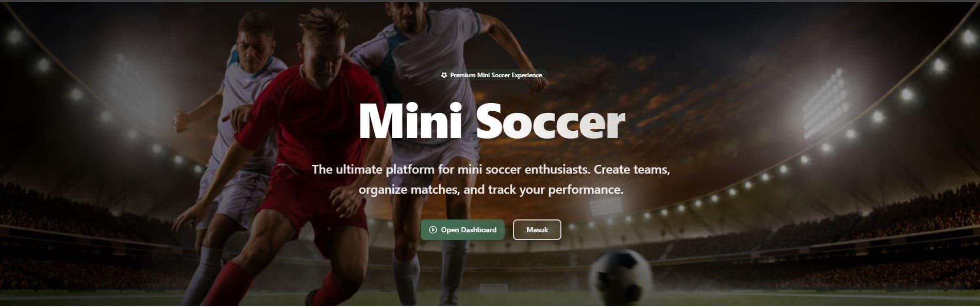Click the word Soccer in the headline
This screenshot has width=980, height=307.
tap(550, 123)
